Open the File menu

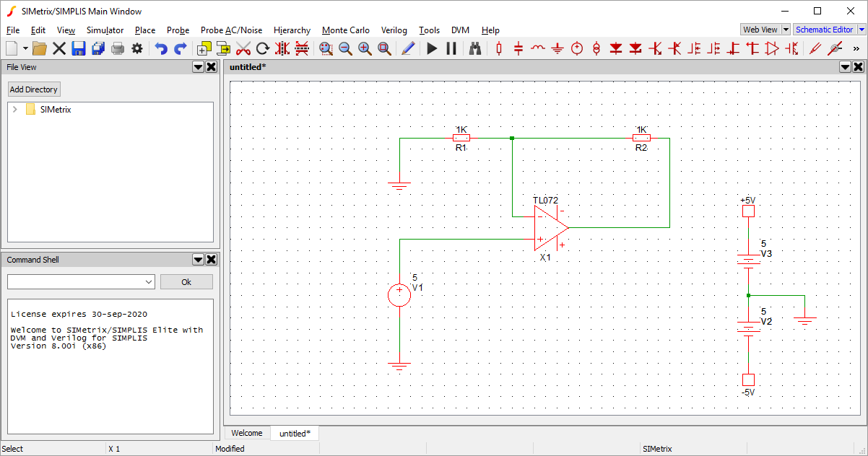13,30
